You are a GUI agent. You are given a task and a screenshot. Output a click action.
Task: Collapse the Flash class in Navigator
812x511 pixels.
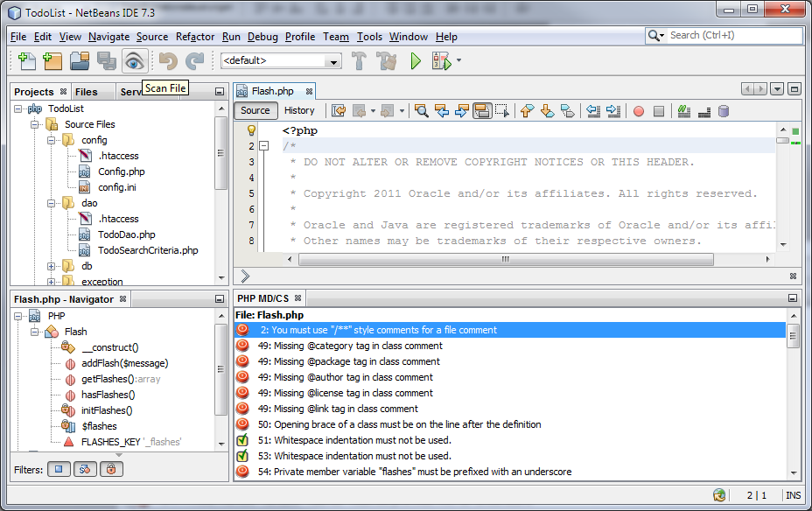[x=35, y=332]
